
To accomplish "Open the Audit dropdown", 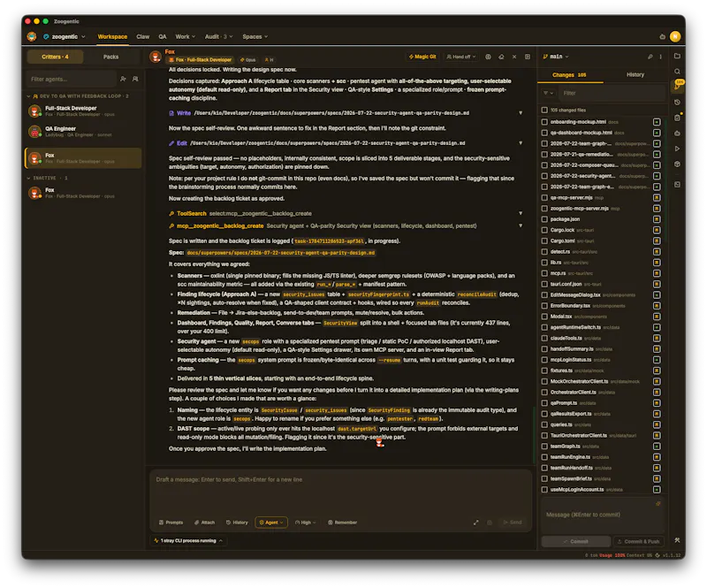I will tap(218, 37).
